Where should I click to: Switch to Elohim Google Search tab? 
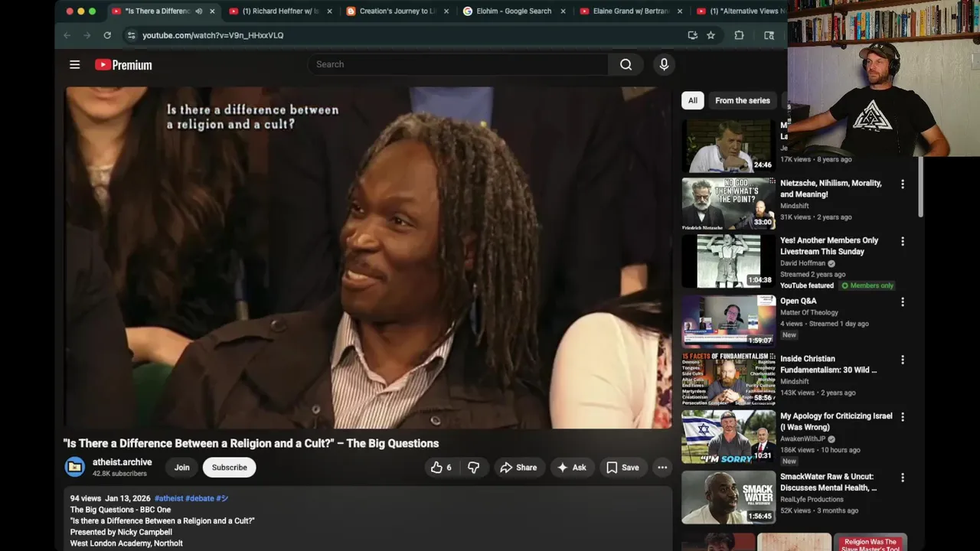(514, 11)
